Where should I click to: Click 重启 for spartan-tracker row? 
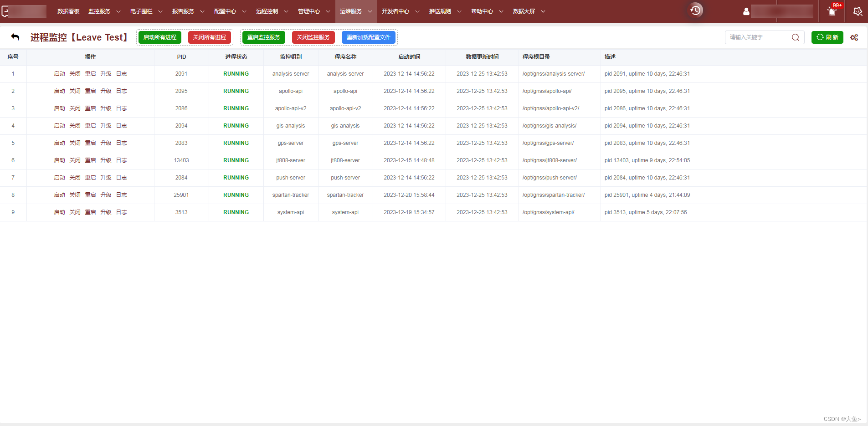[x=91, y=195]
